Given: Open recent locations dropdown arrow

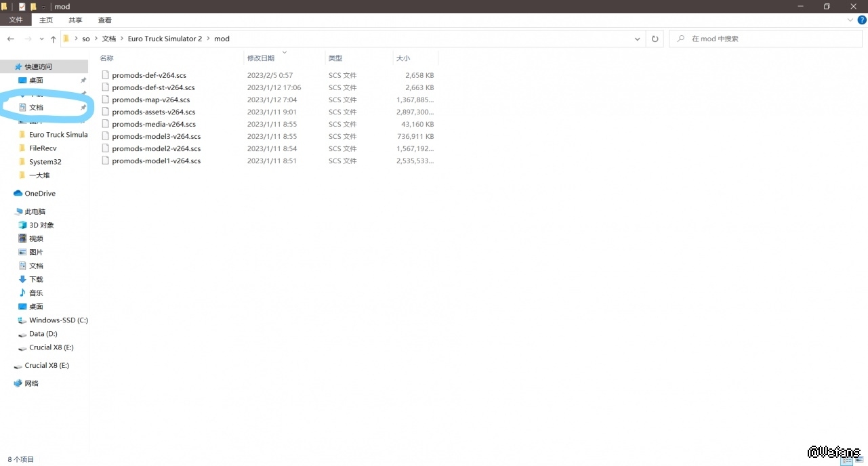Looking at the screenshot, I should pyautogui.click(x=41, y=39).
